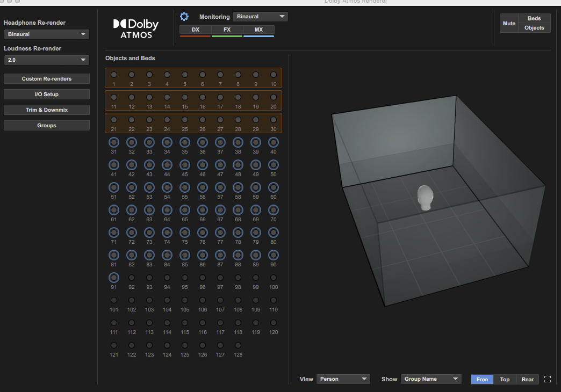Switch to Rear view of the room
The image size is (561, 392).
pyautogui.click(x=527, y=379)
